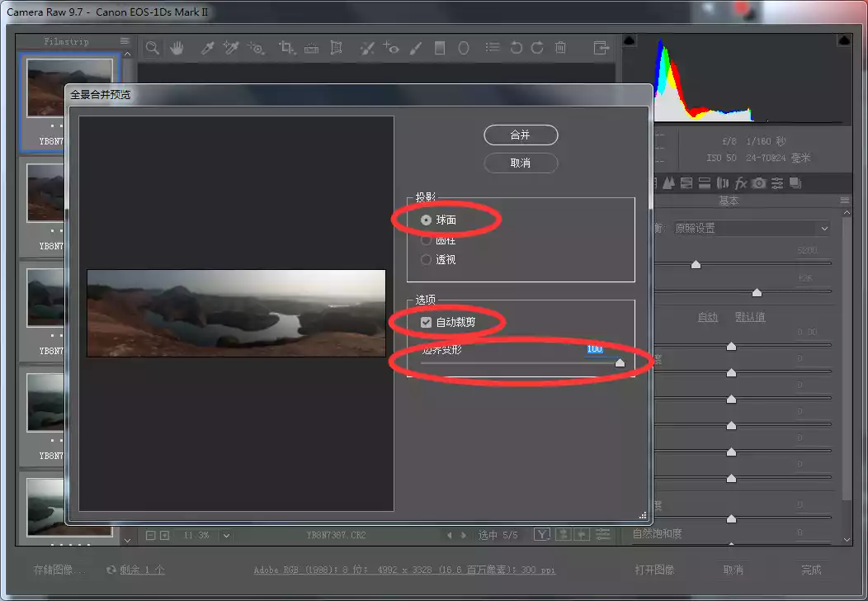Open the Effects (fx) panel tab
The image size is (868, 601).
click(741, 183)
